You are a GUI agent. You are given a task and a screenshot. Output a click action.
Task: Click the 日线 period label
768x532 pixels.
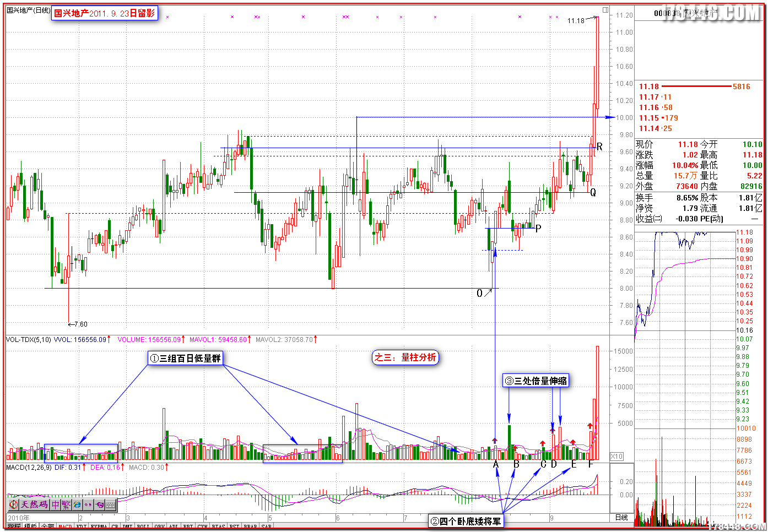pyautogui.click(x=621, y=518)
